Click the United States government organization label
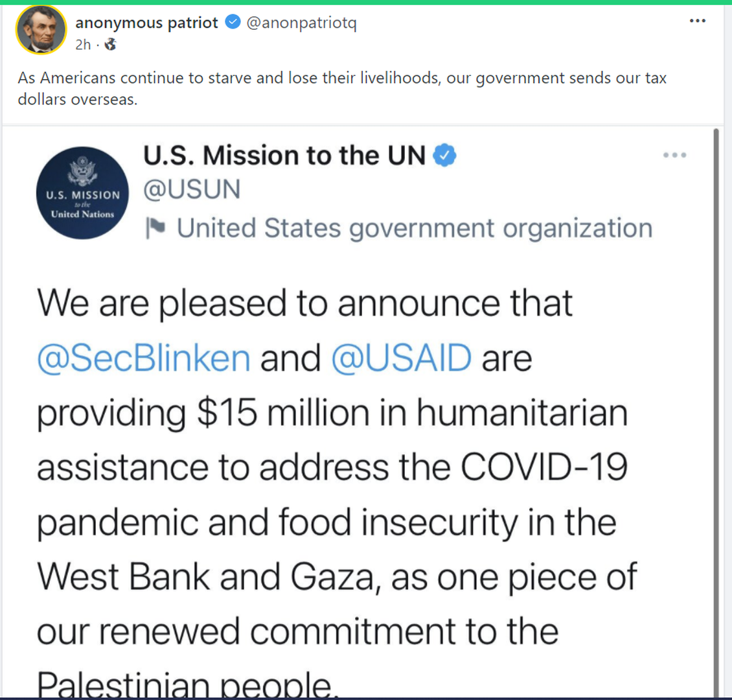Screen dimensions: 732x700 click(x=414, y=228)
